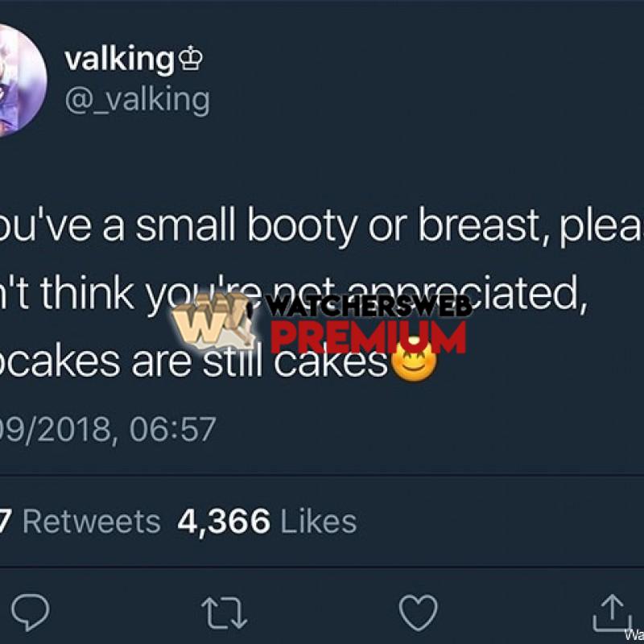
Task: Click the text 'are still cakes'
Action: tap(260, 361)
